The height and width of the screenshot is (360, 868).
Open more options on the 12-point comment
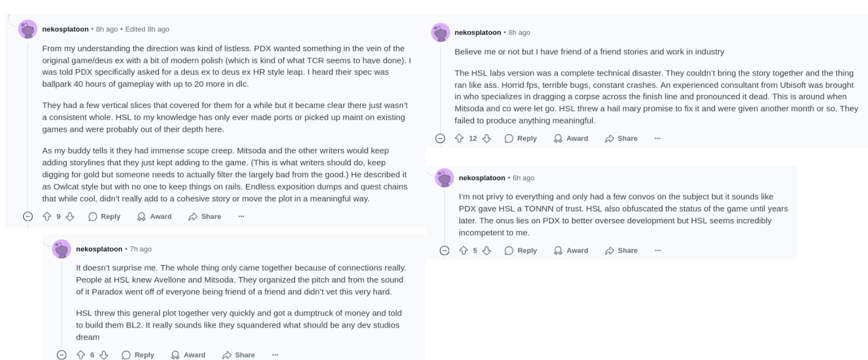[657, 139]
